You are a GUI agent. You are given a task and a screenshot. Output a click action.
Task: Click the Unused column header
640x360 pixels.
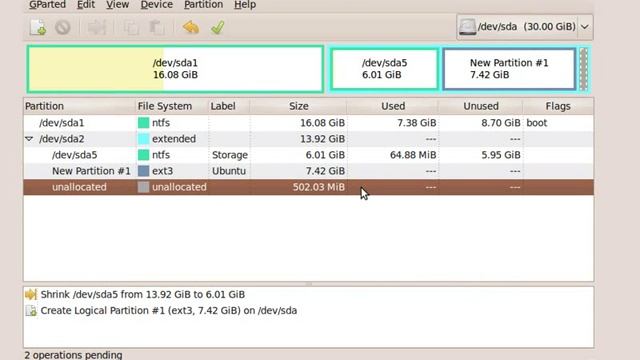pos(481,106)
